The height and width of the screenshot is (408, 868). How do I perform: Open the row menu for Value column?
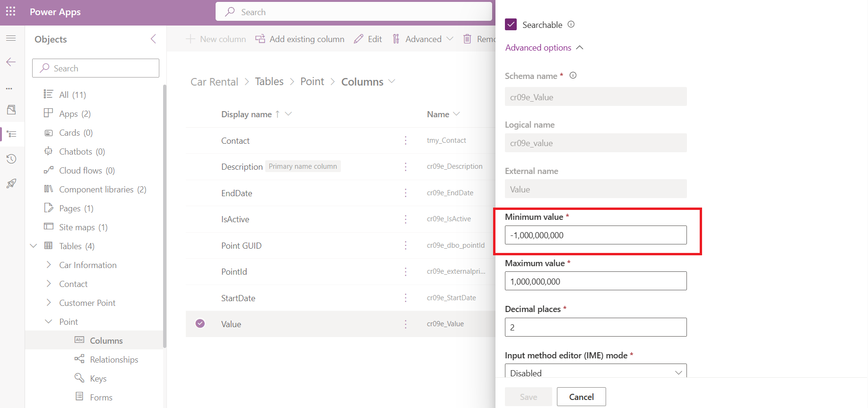(406, 324)
